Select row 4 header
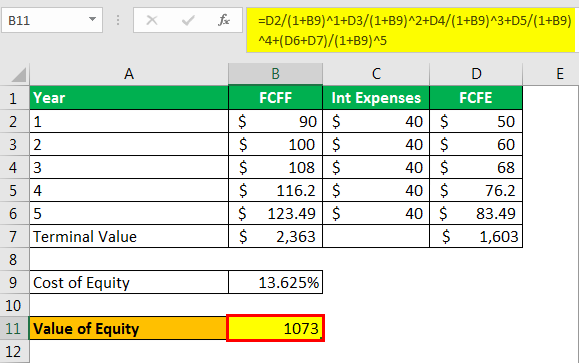579x363 pixels. 13,167
